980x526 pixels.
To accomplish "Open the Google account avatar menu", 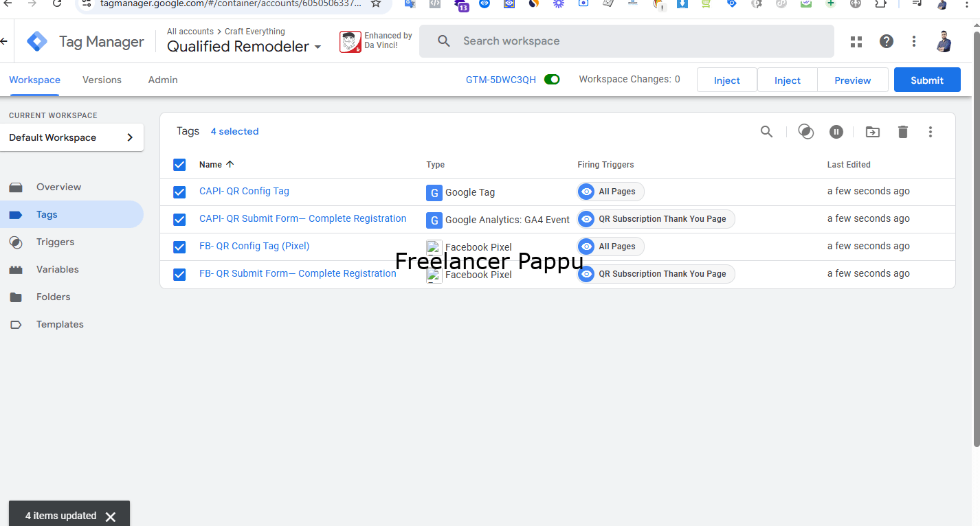I will 944,42.
